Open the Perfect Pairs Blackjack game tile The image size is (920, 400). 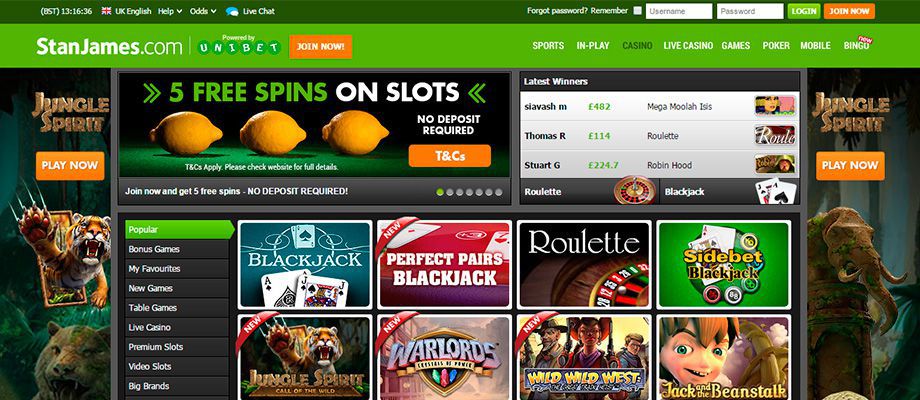(445, 264)
